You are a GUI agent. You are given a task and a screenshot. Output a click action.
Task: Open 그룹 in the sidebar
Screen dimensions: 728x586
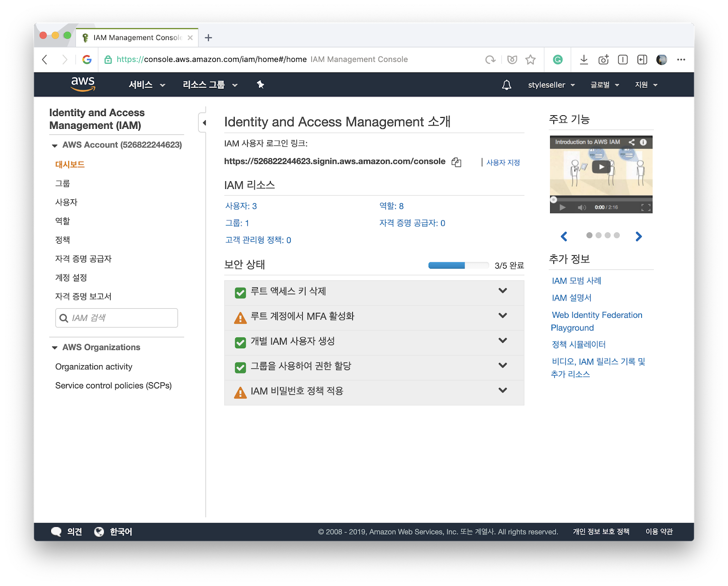coord(63,184)
